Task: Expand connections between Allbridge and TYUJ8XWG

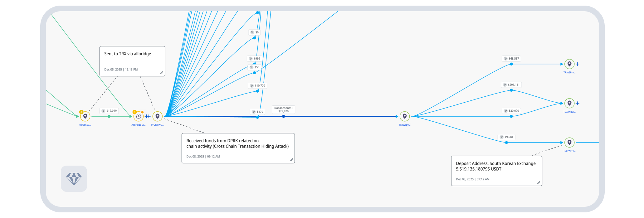Action: pyautogui.click(x=148, y=116)
